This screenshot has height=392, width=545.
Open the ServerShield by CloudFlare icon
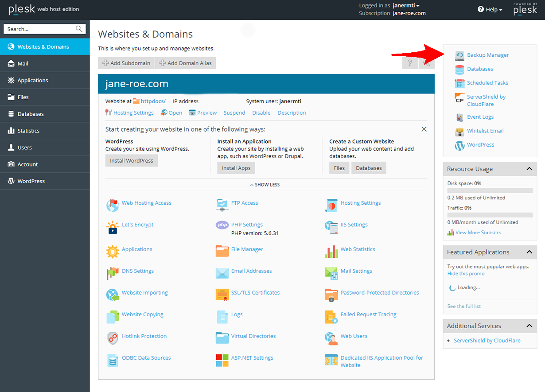pos(459,98)
